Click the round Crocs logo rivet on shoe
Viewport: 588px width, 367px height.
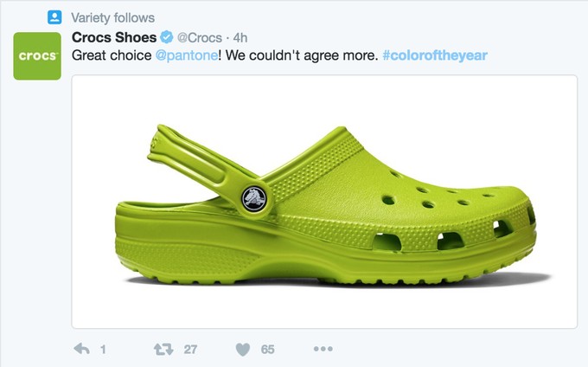[253, 198]
